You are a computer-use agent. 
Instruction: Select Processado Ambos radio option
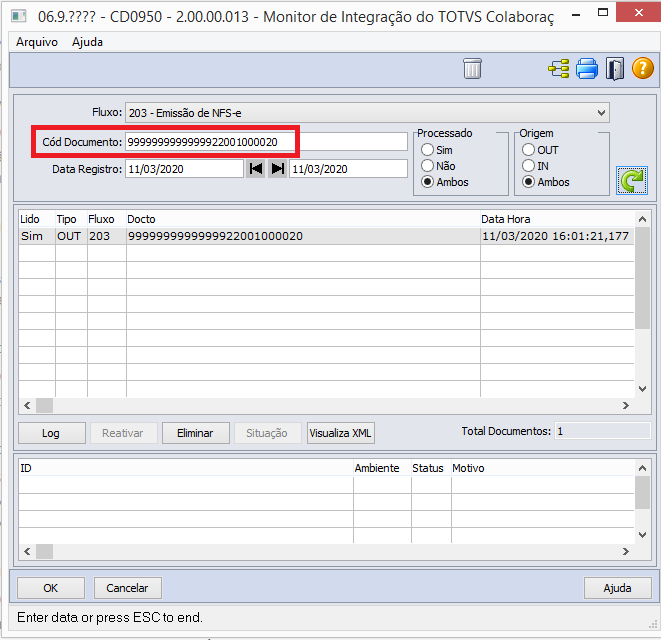[427, 182]
